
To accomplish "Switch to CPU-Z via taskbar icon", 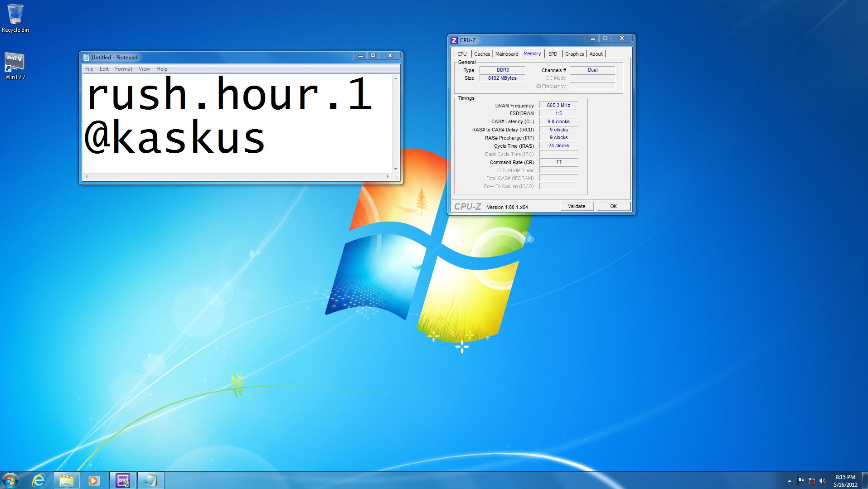I will 122,480.
